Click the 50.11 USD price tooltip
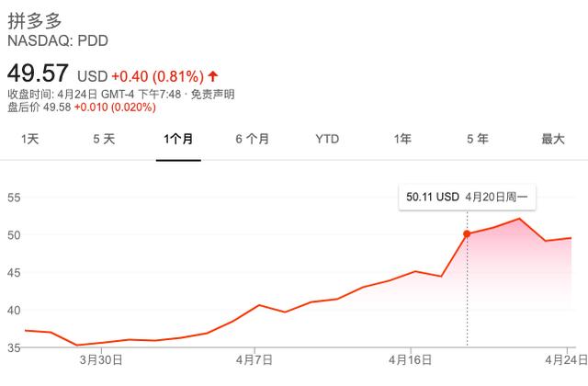 tap(468, 197)
